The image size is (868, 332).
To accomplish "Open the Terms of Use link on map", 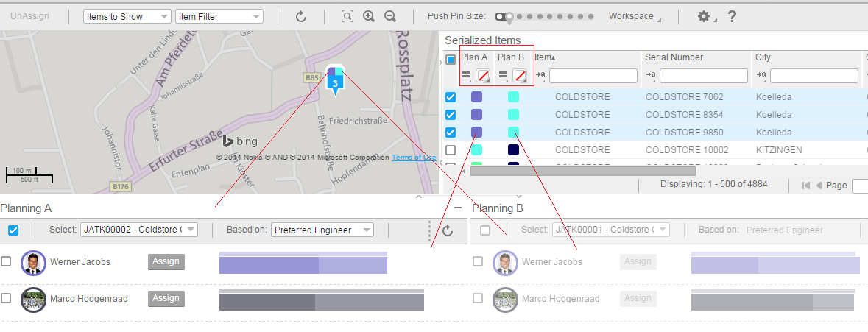I will pyautogui.click(x=414, y=158).
